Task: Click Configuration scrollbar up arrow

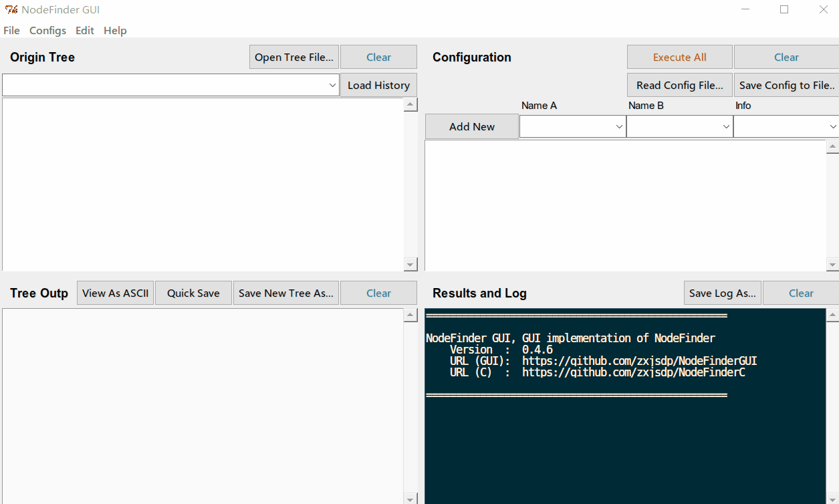Action: (832, 146)
